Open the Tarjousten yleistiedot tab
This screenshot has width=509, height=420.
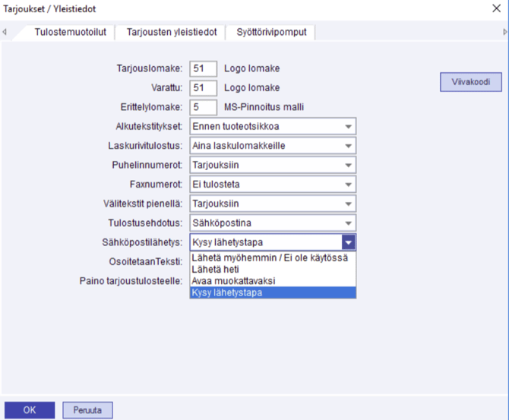pos(171,32)
